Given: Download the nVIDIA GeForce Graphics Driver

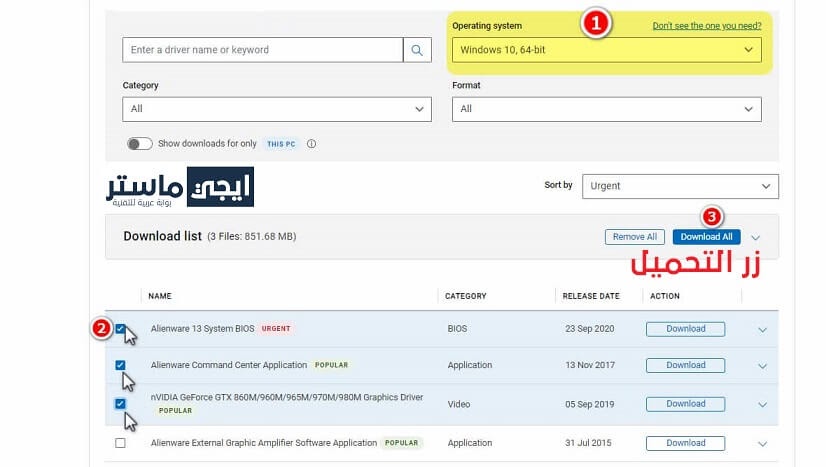Looking at the screenshot, I should pyautogui.click(x=685, y=404).
